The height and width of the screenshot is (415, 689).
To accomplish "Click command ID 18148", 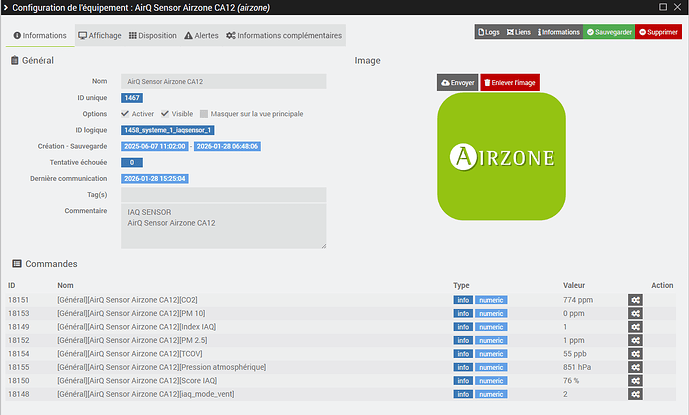I will tap(18, 394).
